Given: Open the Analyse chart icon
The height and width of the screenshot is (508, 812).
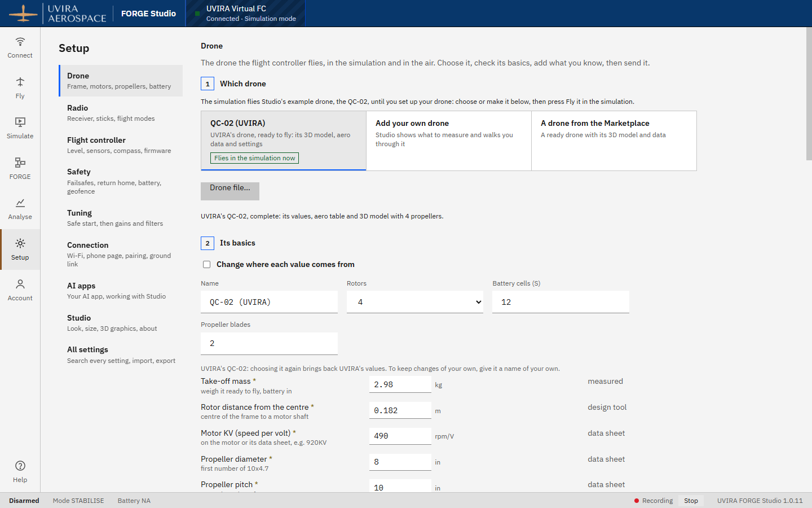Looking at the screenshot, I should pyautogui.click(x=20, y=203).
